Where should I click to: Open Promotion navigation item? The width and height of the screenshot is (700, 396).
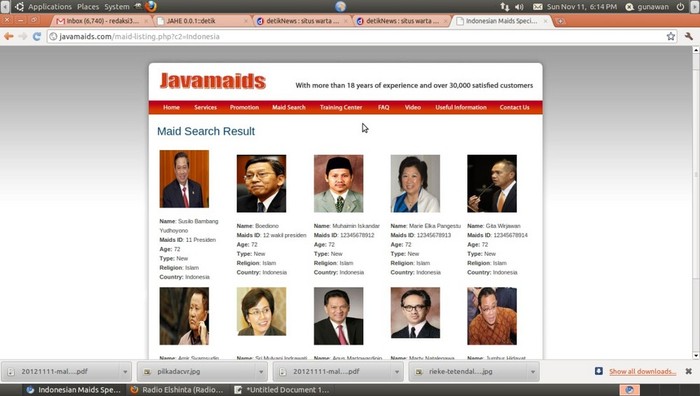click(244, 107)
